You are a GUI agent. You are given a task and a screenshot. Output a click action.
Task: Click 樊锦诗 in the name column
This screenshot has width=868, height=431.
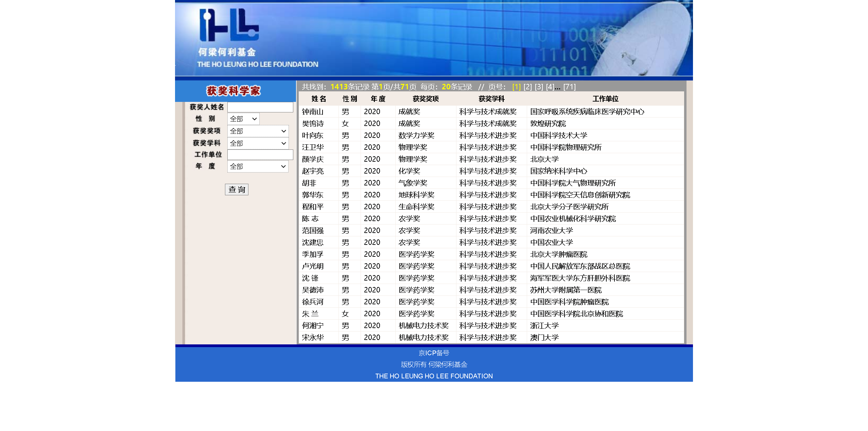pyautogui.click(x=313, y=124)
